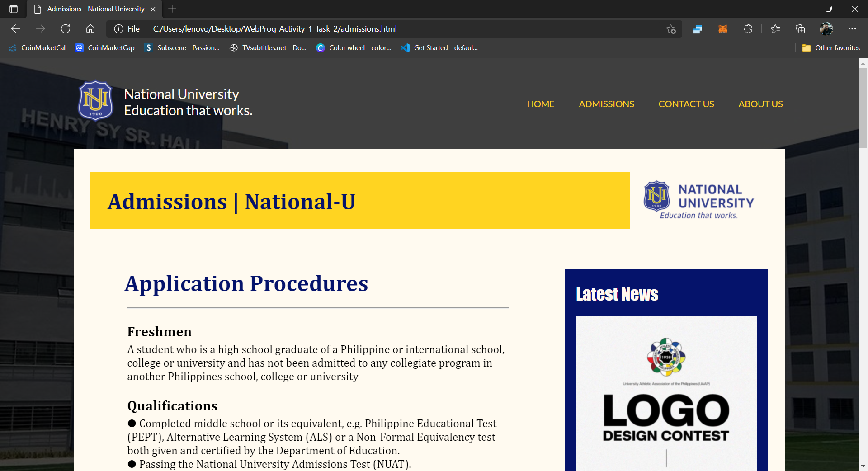Open the split screen feature
The width and height of the screenshot is (868, 471).
pos(697,28)
